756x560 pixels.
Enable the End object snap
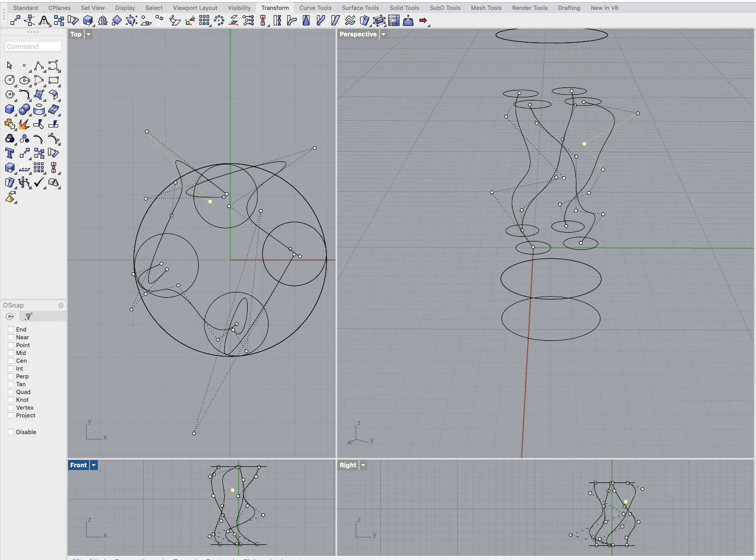[11, 329]
